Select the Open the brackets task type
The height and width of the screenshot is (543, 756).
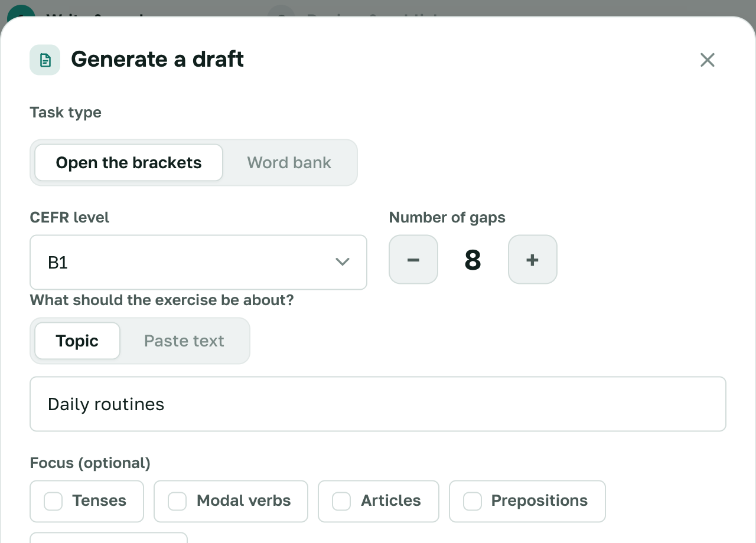pos(129,163)
